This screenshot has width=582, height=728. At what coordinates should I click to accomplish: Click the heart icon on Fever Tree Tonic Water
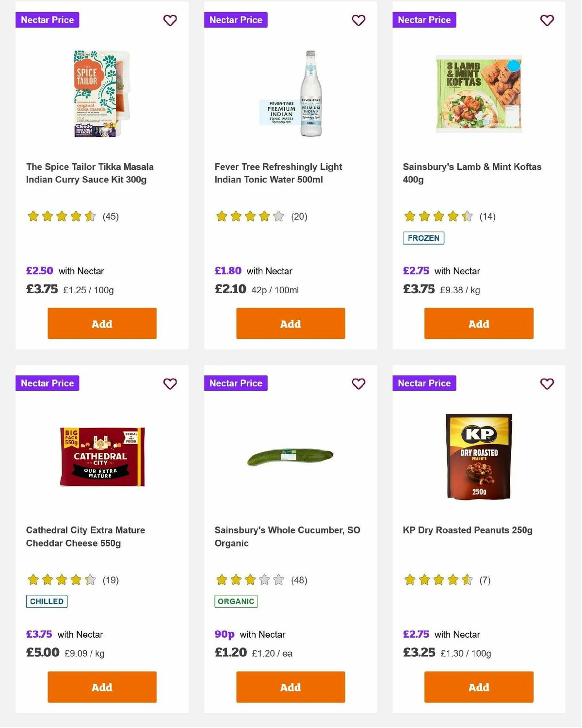[358, 20]
